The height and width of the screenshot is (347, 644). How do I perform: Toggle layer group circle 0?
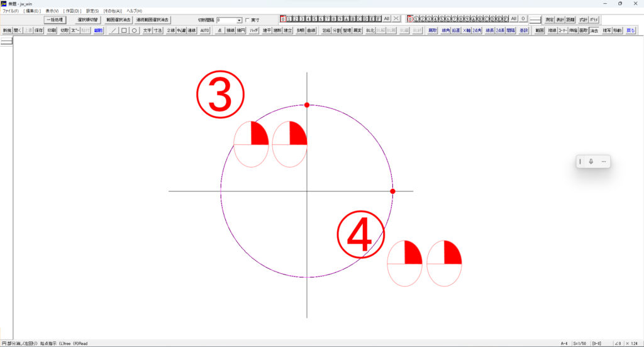click(x=410, y=20)
